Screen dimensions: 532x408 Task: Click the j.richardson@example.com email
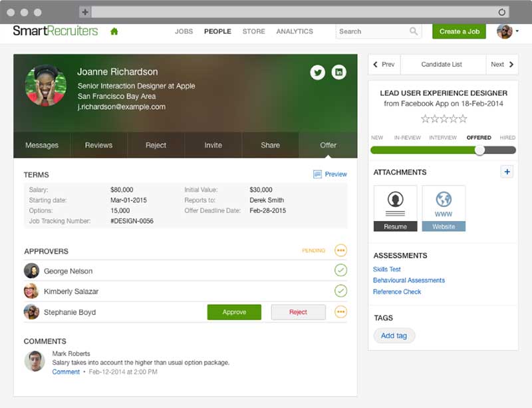click(x=122, y=106)
